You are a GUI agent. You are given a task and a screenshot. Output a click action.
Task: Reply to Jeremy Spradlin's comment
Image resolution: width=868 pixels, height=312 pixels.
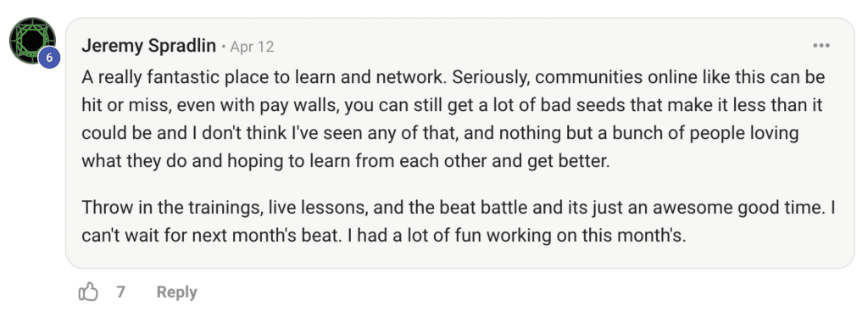point(176,292)
